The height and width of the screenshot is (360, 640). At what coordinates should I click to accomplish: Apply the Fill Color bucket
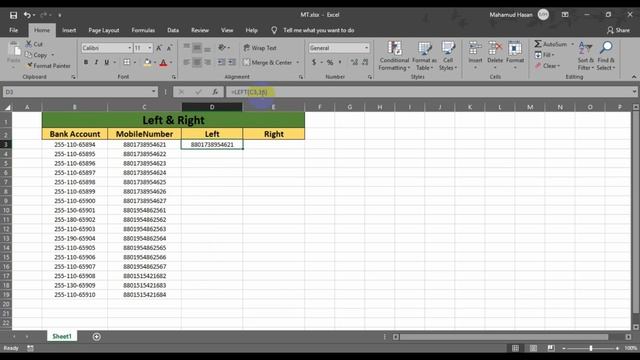click(x=147, y=62)
